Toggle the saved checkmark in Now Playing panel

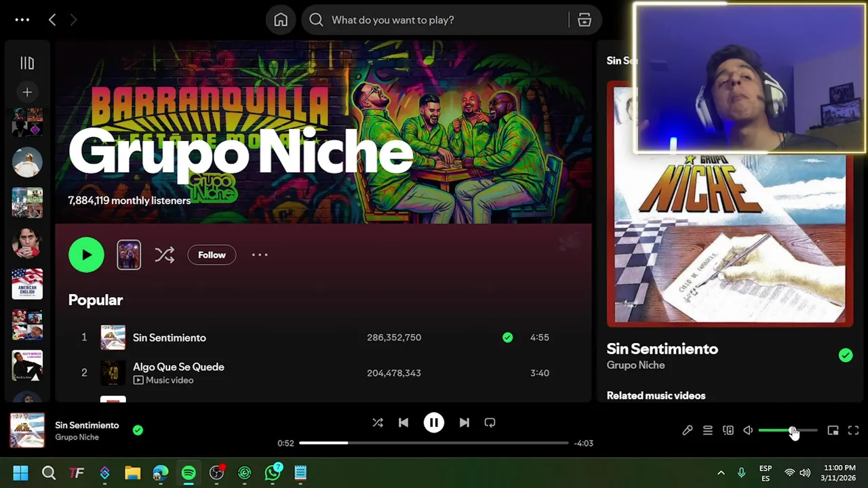pyautogui.click(x=845, y=355)
